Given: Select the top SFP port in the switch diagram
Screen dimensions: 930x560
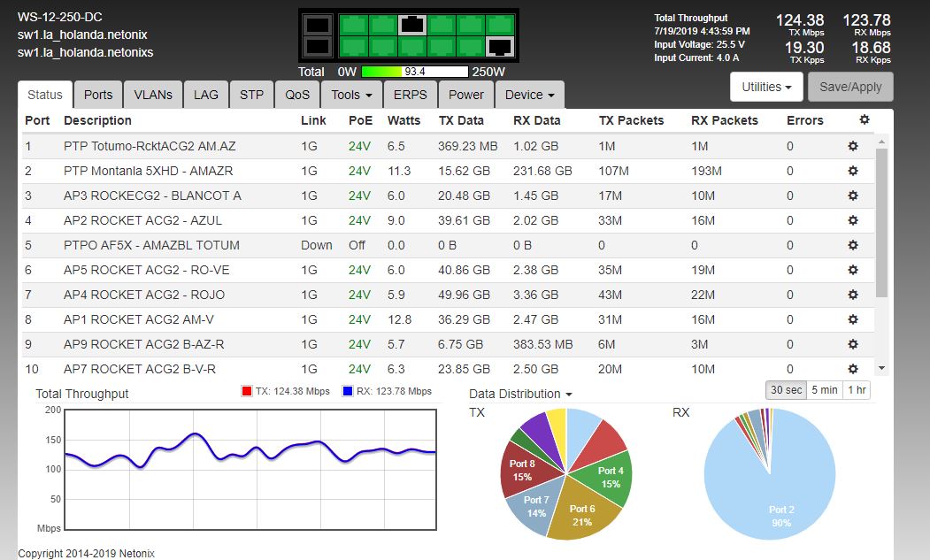Looking at the screenshot, I should click(319, 25).
